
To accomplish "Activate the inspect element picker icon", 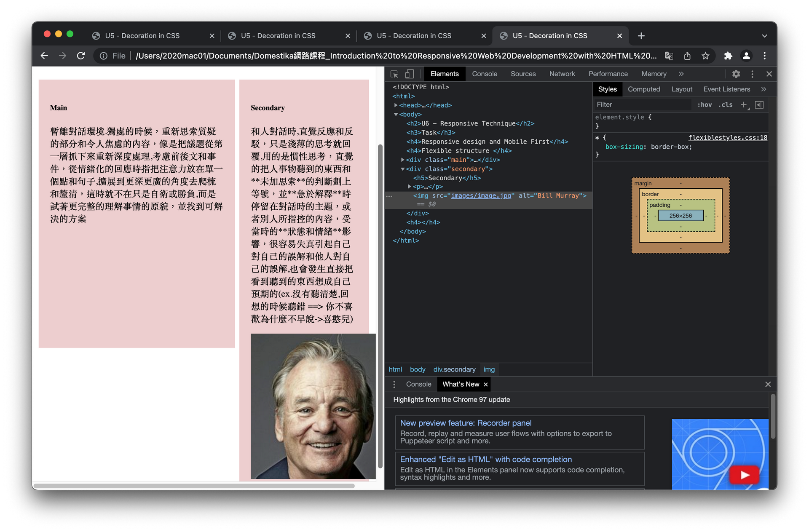I will pos(394,74).
